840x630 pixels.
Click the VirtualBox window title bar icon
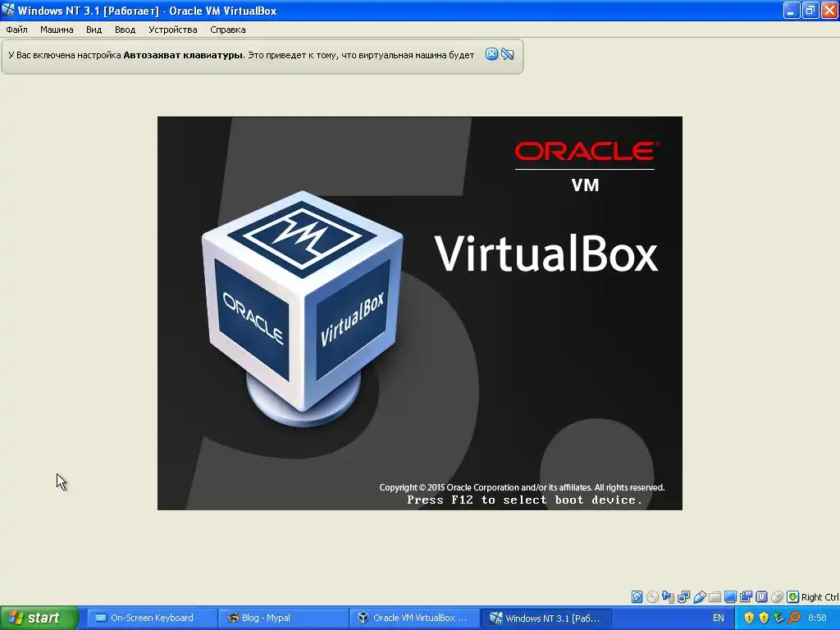(8, 10)
